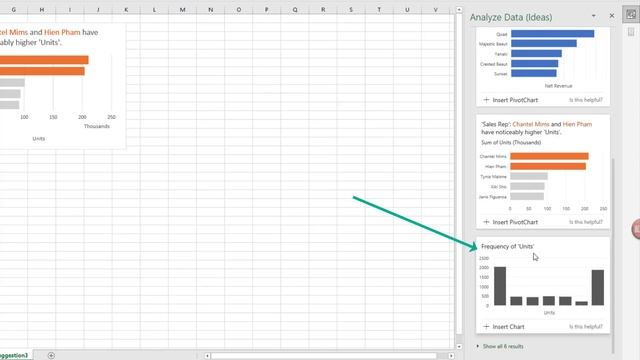This screenshot has height=360, width=640.
Task: Click the 'Hien Pham' name in sheet chart title
Action: point(62,32)
